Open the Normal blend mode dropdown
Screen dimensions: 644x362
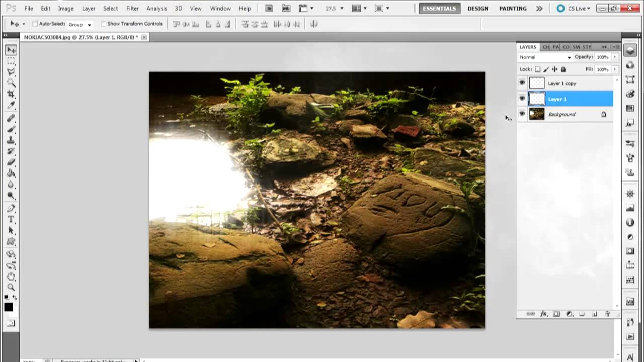(x=545, y=57)
